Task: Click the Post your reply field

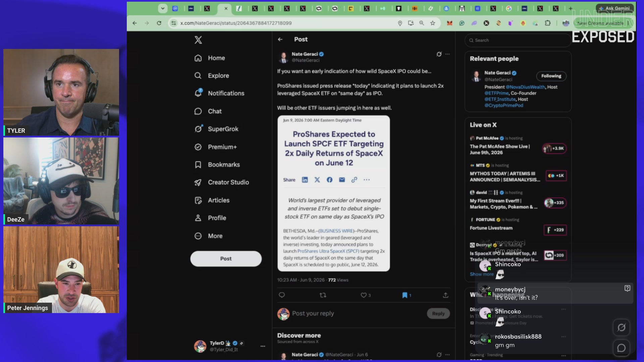Action: 357,313
